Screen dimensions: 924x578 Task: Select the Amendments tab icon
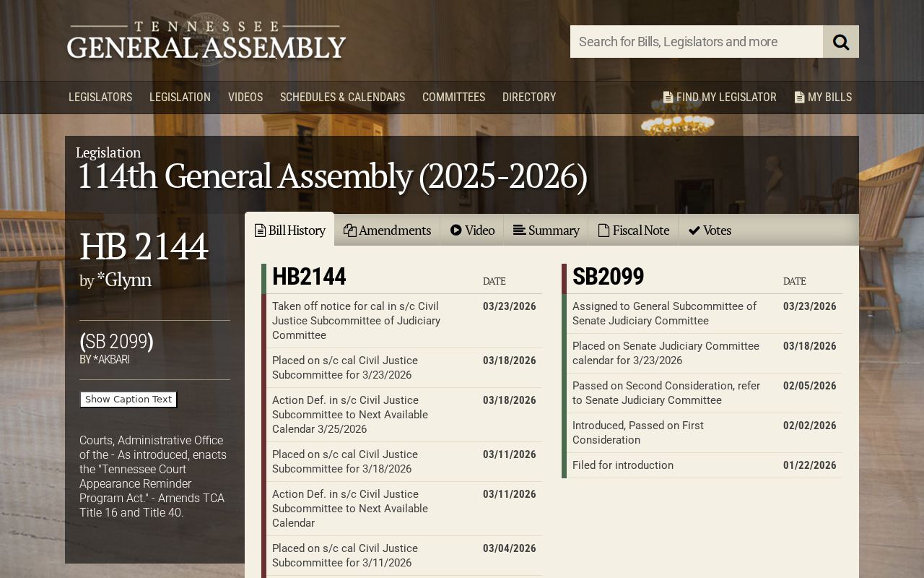[350, 230]
